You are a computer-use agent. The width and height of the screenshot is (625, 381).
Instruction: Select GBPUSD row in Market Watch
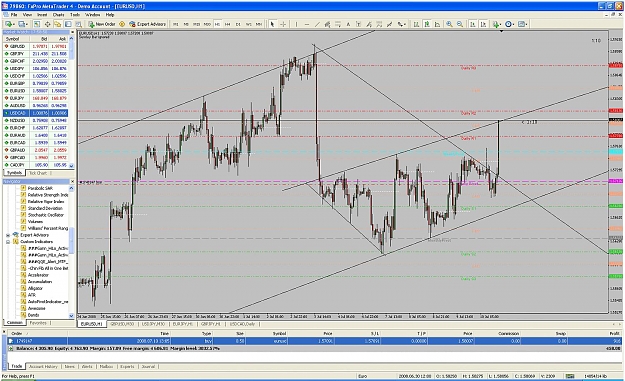coord(35,46)
